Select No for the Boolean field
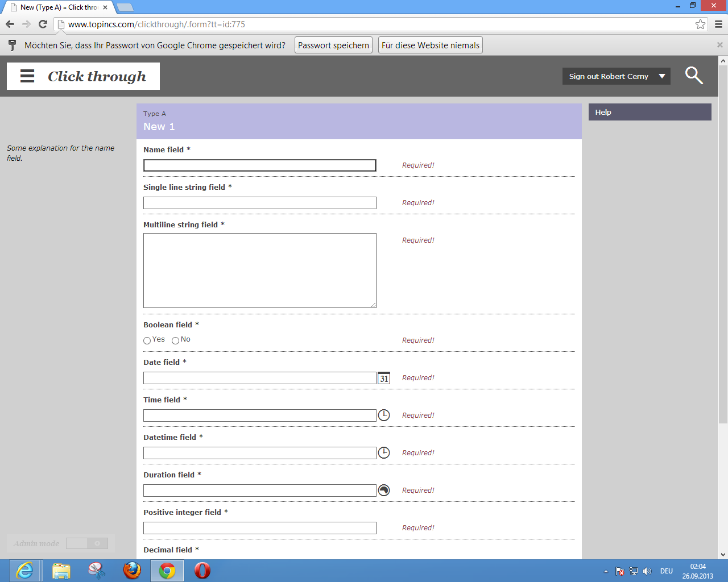 coord(175,340)
